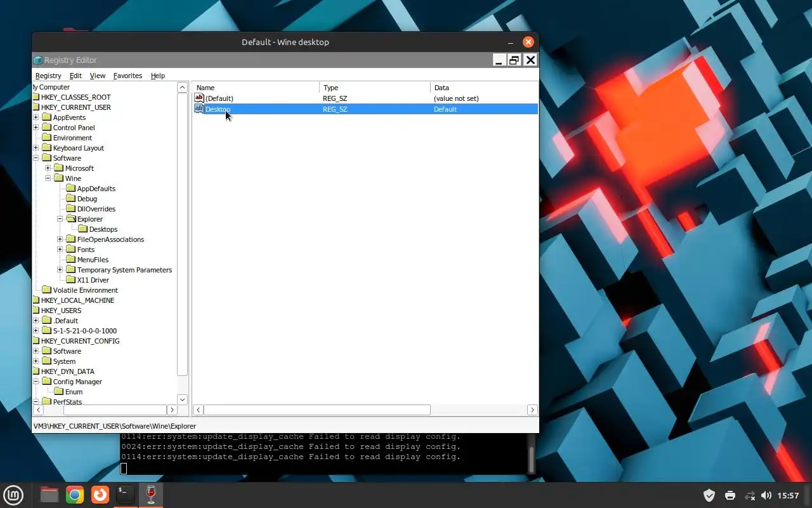812x508 pixels.
Task: Open the View menu
Action: 97,76
